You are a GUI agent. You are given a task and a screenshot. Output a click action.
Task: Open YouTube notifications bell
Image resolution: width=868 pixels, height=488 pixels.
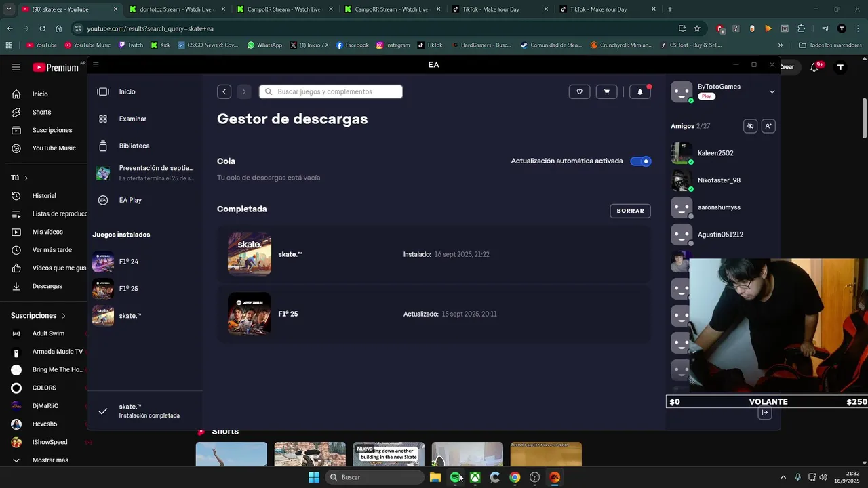(x=814, y=67)
